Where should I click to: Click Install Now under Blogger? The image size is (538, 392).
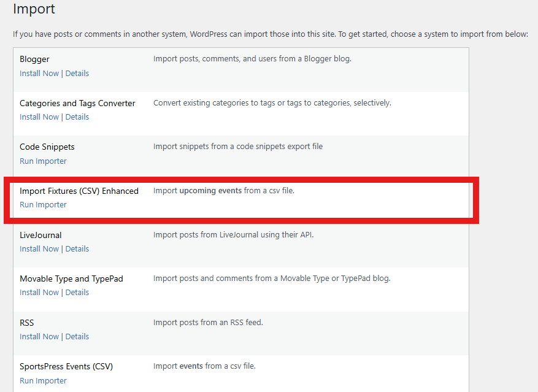click(39, 73)
